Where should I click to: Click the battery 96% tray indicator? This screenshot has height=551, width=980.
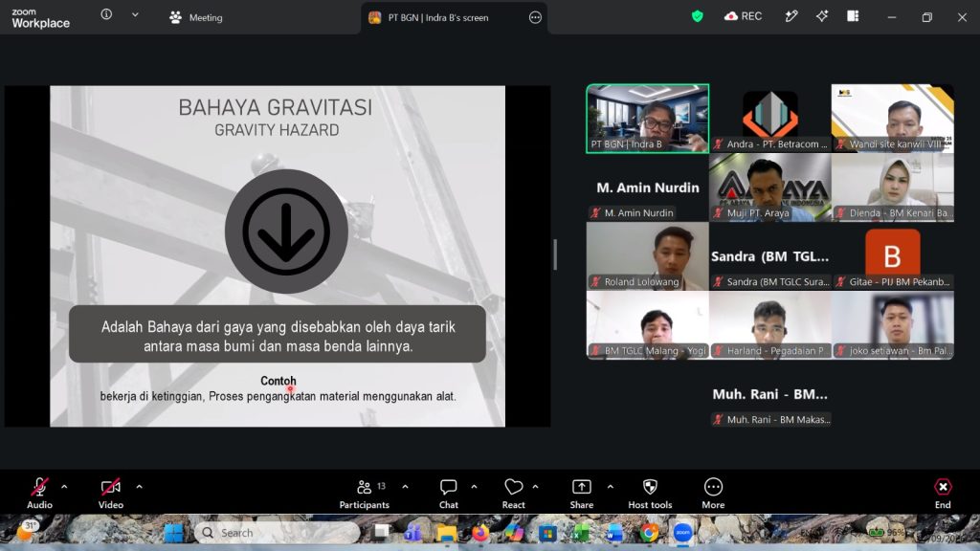click(885, 533)
